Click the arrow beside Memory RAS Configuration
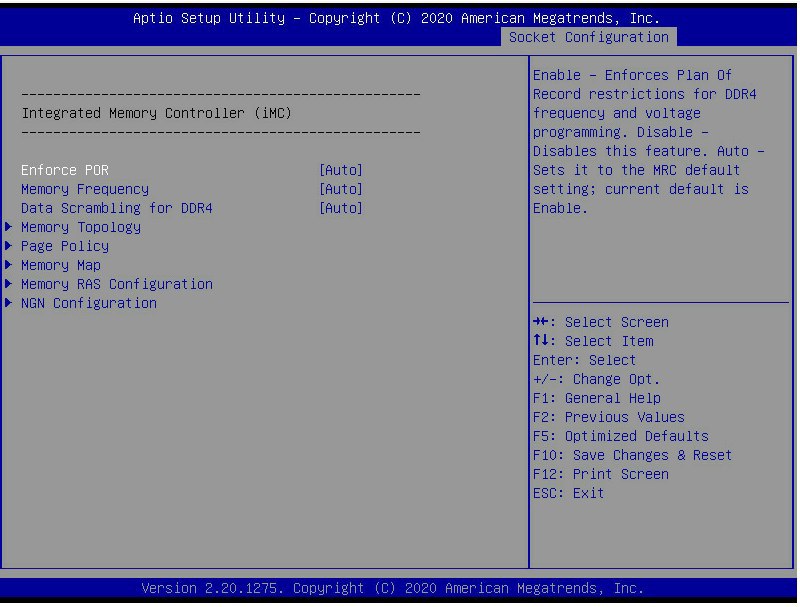800x607 pixels. (9, 284)
